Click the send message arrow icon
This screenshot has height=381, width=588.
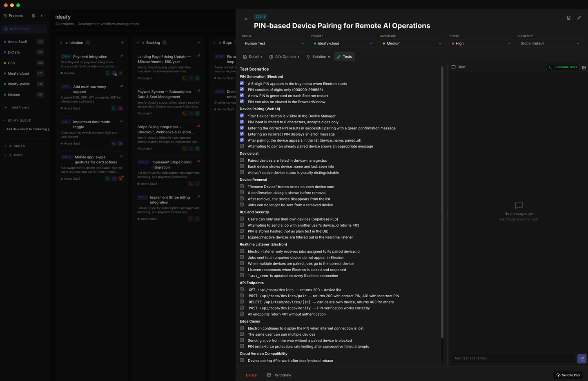tap(581, 359)
